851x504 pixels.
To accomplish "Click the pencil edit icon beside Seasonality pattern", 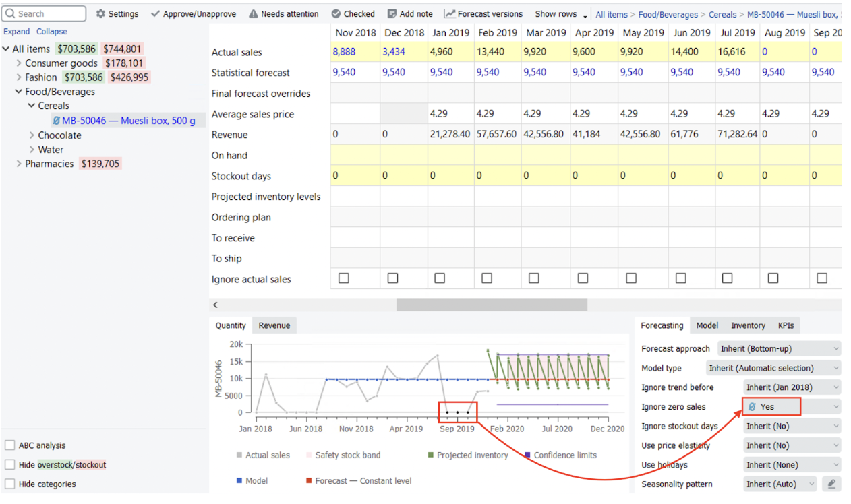I will pyautogui.click(x=833, y=484).
